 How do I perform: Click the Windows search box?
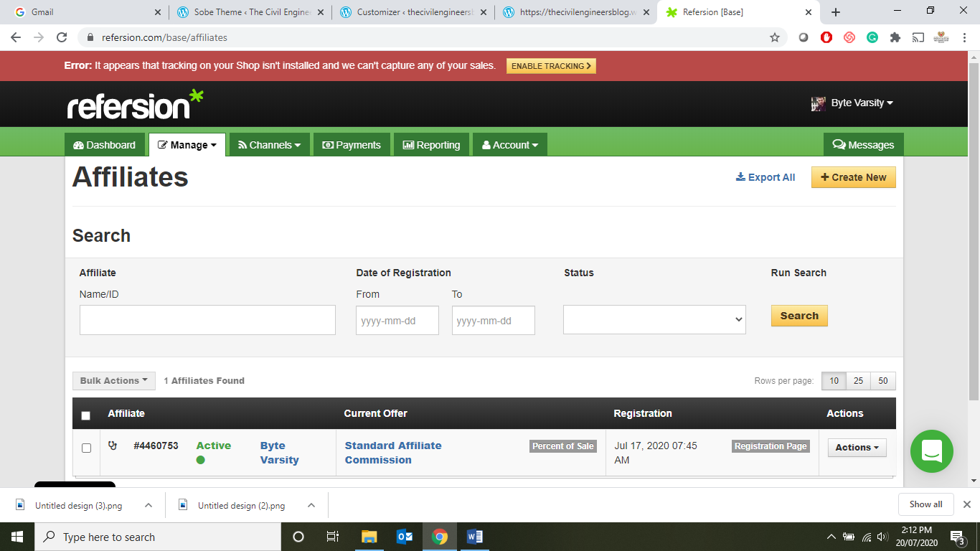pos(157,537)
